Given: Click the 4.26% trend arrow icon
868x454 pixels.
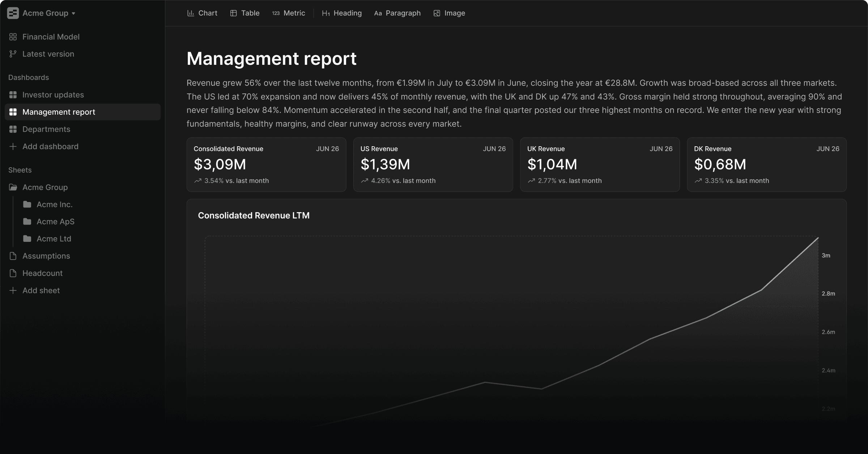Looking at the screenshot, I should tap(365, 181).
